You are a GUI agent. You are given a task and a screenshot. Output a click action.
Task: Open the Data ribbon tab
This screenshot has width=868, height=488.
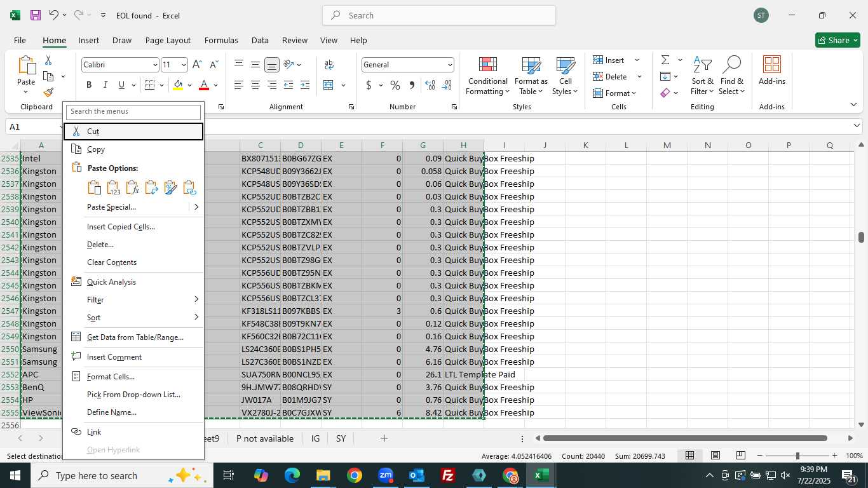click(260, 40)
